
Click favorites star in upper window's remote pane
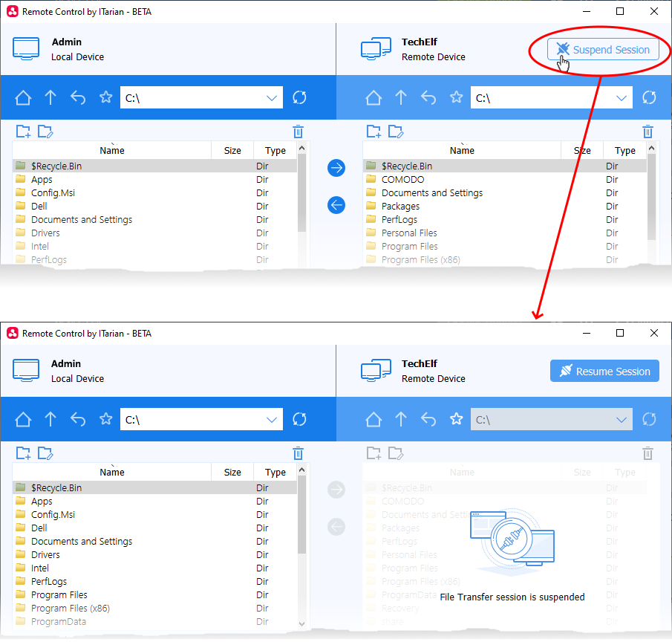pyautogui.click(x=456, y=97)
